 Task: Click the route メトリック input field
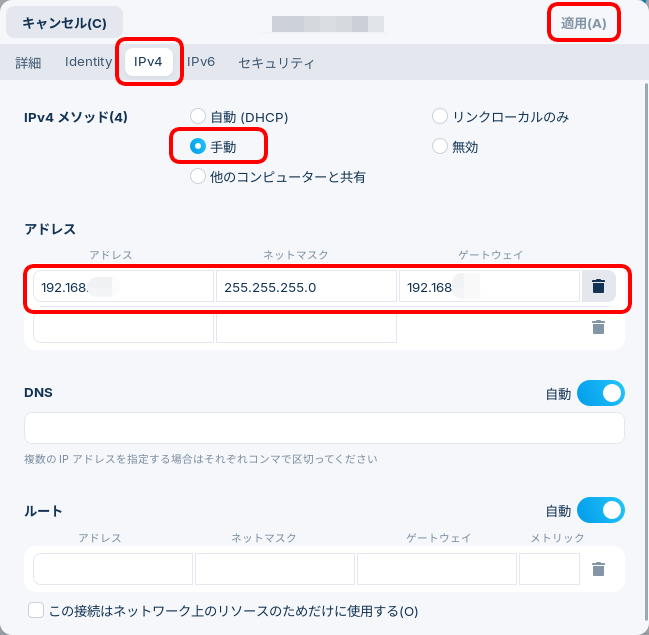pos(549,569)
